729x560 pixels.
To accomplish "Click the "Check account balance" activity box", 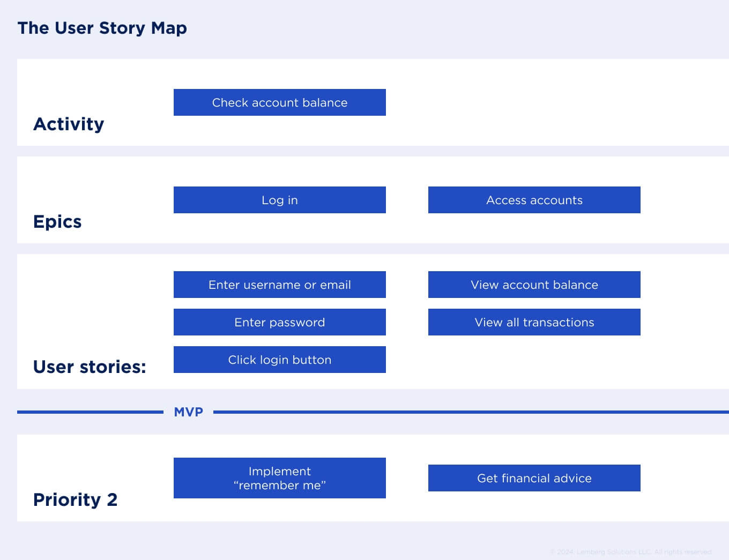I will click(279, 102).
